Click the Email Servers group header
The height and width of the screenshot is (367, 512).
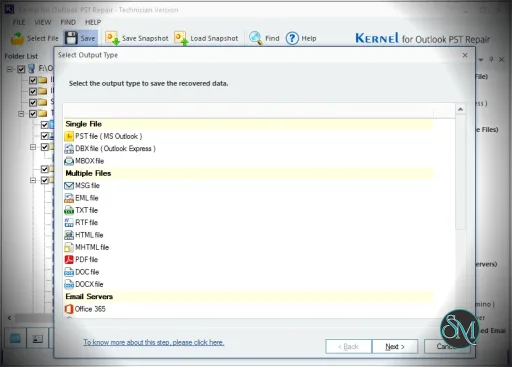pyautogui.click(x=248, y=297)
